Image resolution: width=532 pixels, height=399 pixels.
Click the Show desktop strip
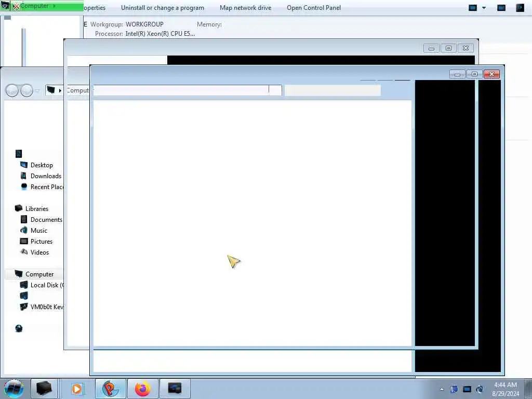pos(528,389)
